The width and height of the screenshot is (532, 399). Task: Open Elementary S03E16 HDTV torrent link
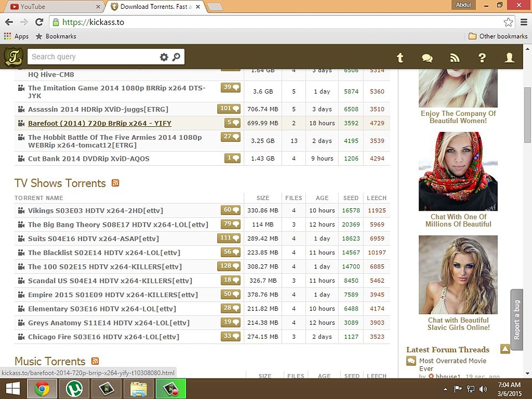point(102,309)
